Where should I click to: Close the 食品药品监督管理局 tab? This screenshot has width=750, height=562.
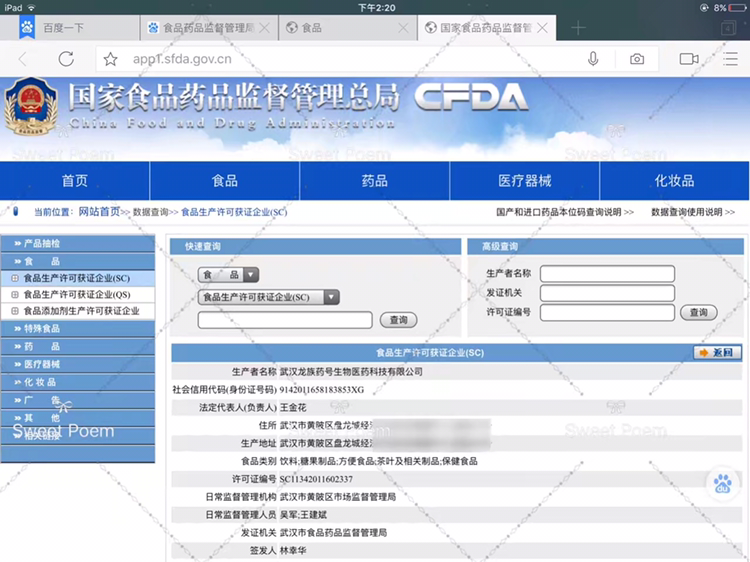(264, 28)
